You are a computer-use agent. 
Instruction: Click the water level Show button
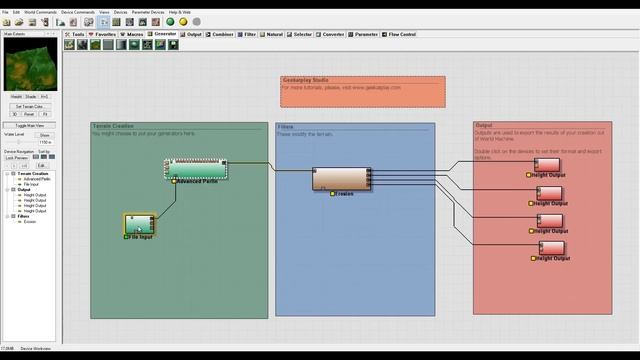[44, 135]
